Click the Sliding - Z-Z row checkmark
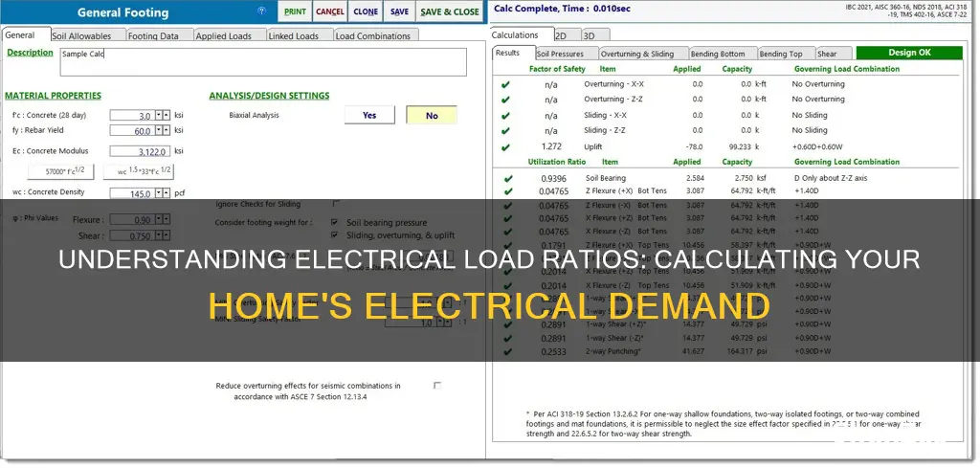Screen dimensions: 980x468 pos(505,131)
